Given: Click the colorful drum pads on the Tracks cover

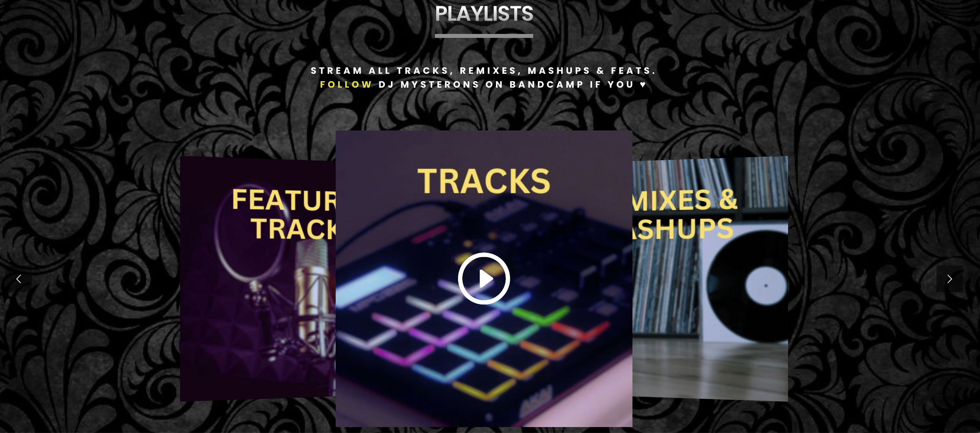Looking at the screenshot, I should pos(475,338).
